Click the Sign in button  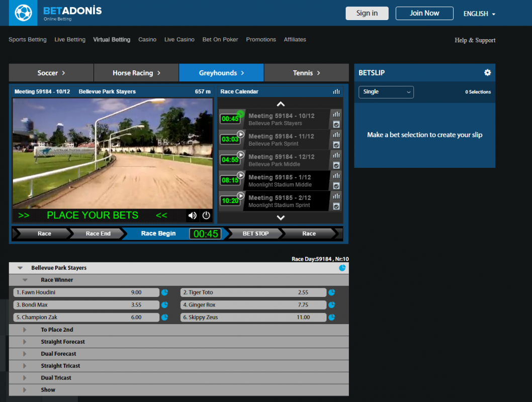[x=367, y=13]
